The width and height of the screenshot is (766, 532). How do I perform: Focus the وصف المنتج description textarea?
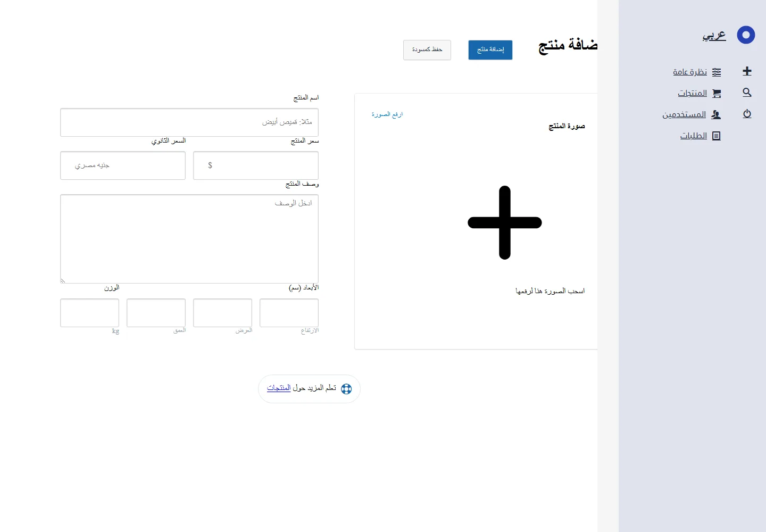(189, 239)
